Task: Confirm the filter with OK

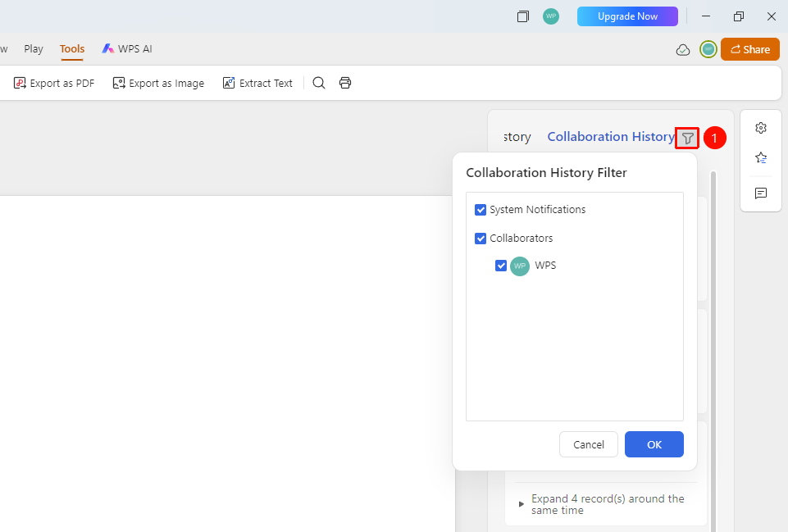Action: [x=654, y=444]
